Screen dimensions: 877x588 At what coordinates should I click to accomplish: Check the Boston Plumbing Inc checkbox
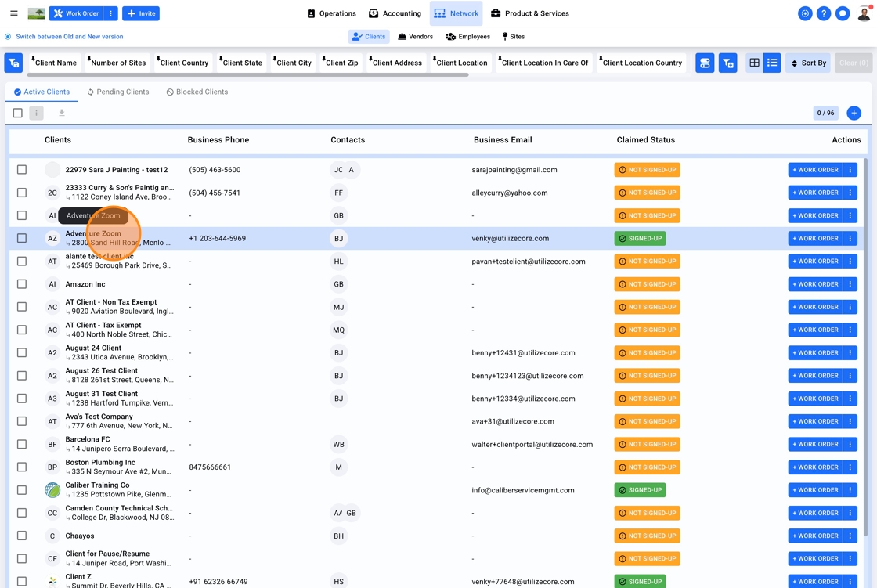click(x=22, y=467)
